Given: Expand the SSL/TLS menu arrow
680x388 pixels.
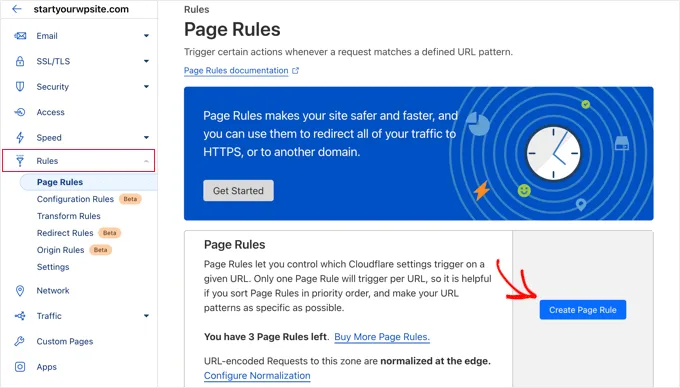Looking at the screenshot, I should (x=147, y=61).
